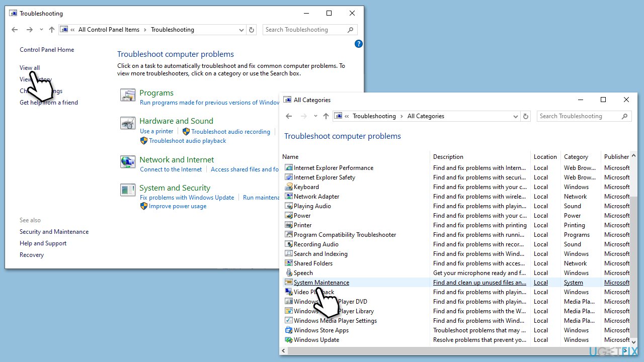Select the Program Compatibility Troubleshooter icon
The height and width of the screenshot is (362, 644).
(x=288, y=235)
